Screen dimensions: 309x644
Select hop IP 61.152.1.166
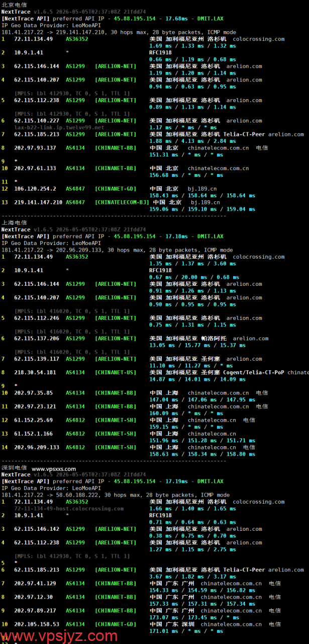tap(33, 434)
